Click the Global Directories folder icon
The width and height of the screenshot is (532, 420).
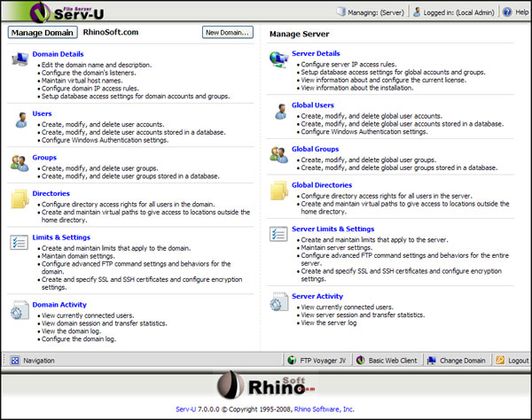(x=279, y=191)
